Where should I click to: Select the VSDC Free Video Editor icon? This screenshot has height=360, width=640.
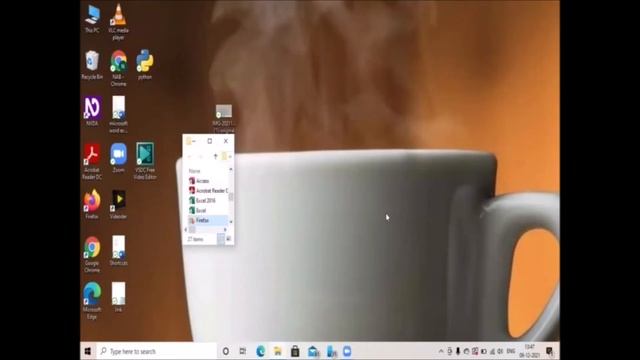point(145,162)
